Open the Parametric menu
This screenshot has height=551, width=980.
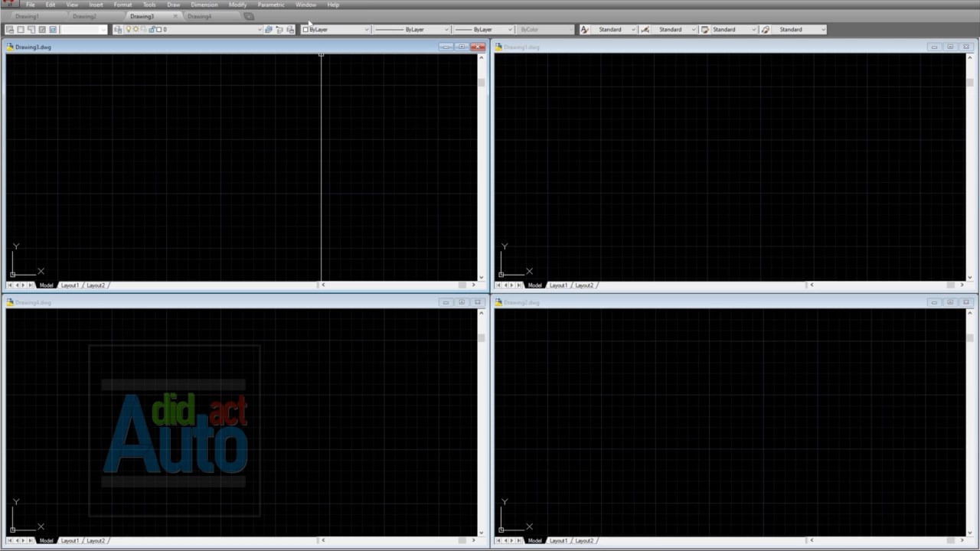tap(270, 5)
